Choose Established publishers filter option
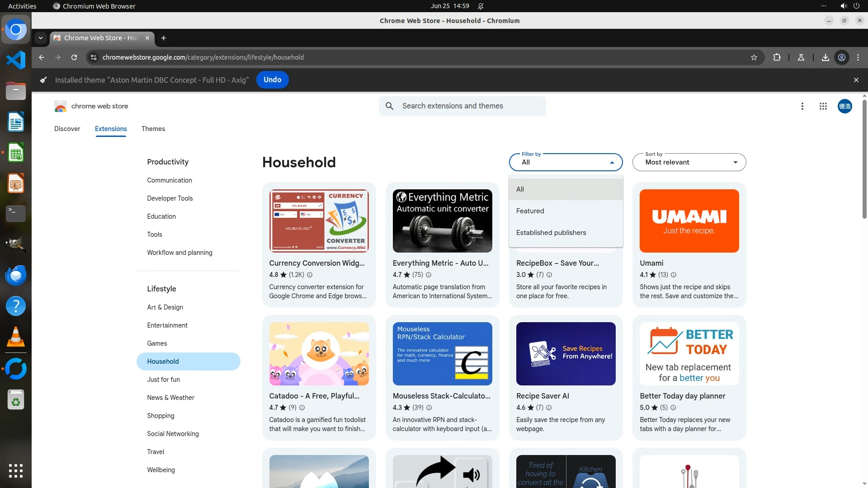The width and height of the screenshot is (868, 488). [x=551, y=233]
